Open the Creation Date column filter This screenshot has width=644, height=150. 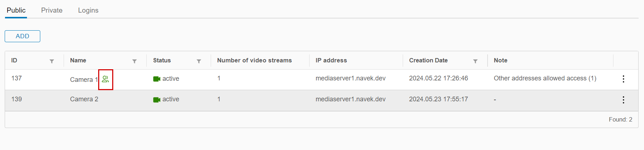tap(475, 61)
